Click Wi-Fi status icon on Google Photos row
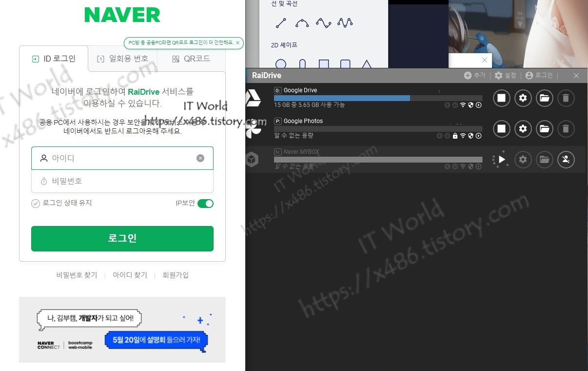The width and height of the screenshot is (588, 371). (x=463, y=136)
